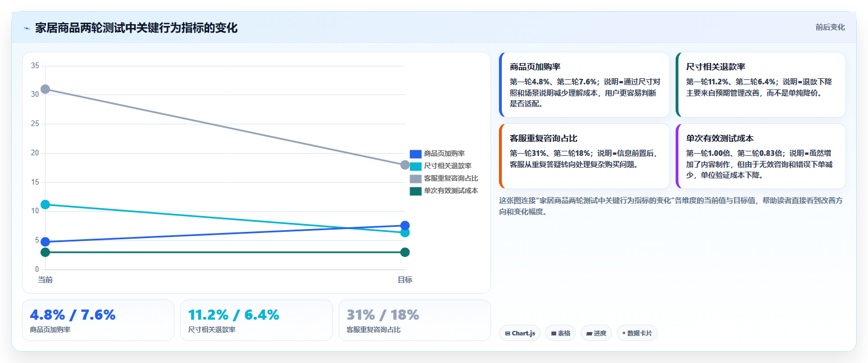Screen dimensions: 868x363
Task: Toggle the blue 商品页加购率 legend swatch
Action: coord(416,154)
